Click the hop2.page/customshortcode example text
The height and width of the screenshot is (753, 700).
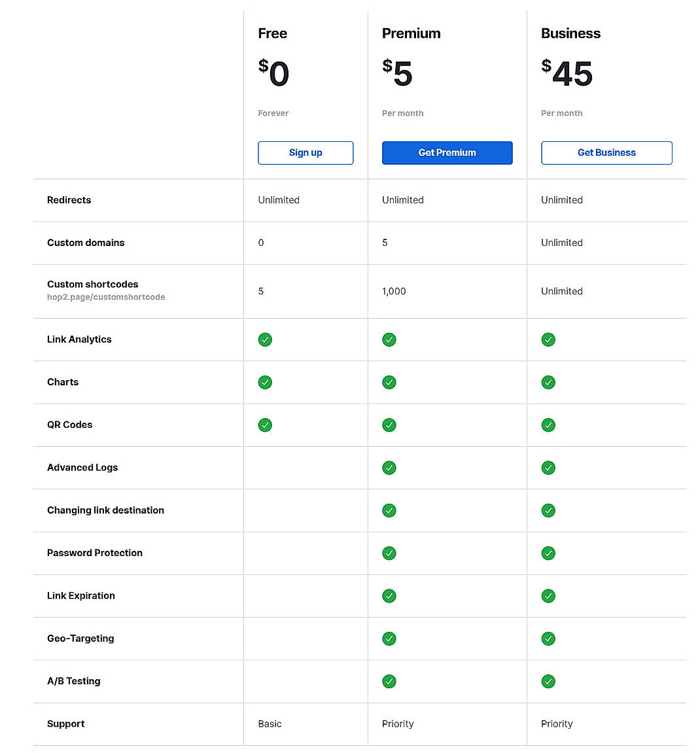(x=106, y=297)
